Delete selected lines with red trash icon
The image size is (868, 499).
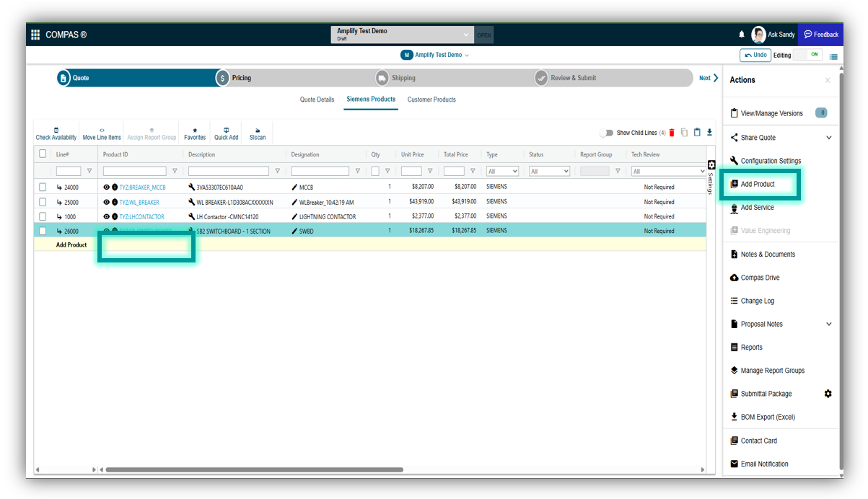(672, 133)
